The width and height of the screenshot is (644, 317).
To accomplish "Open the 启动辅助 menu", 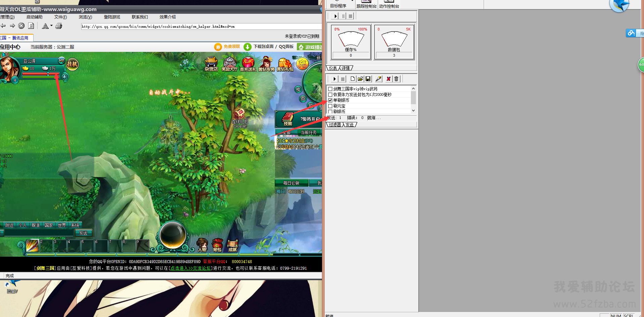I will tap(35, 17).
